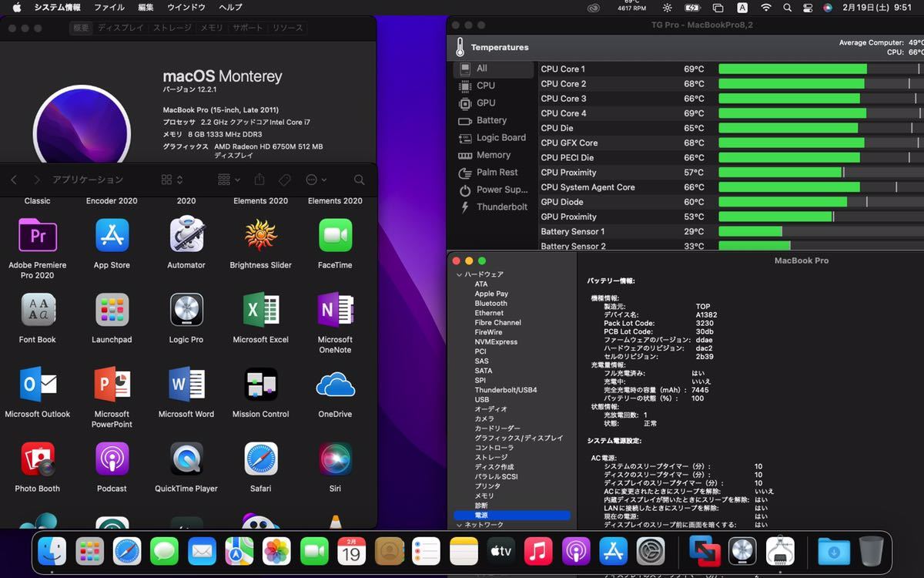Image resolution: width=924 pixels, height=578 pixels.
Task: Open Finder group-by dropdown
Action: (x=229, y=180)
